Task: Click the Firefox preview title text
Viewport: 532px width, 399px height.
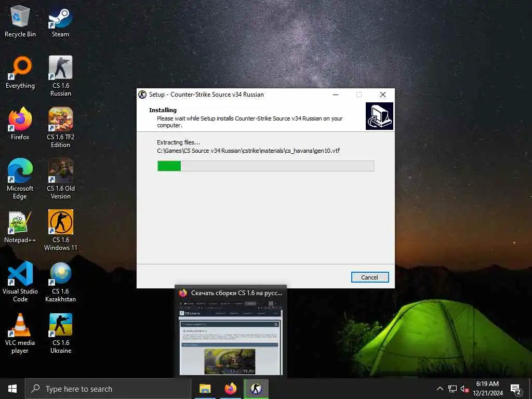Action: coord(236,293)
